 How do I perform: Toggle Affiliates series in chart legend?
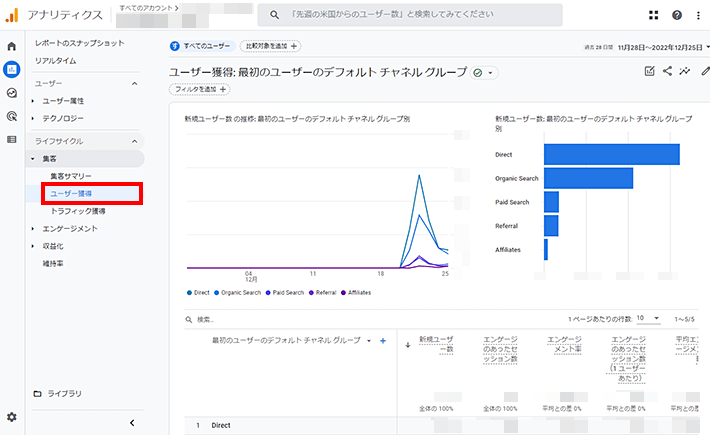[x=356, y=293]
